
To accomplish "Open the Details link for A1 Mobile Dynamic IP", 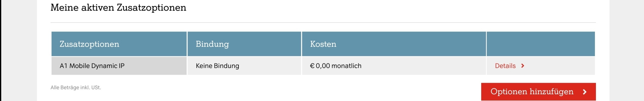I will pos(505,66).
